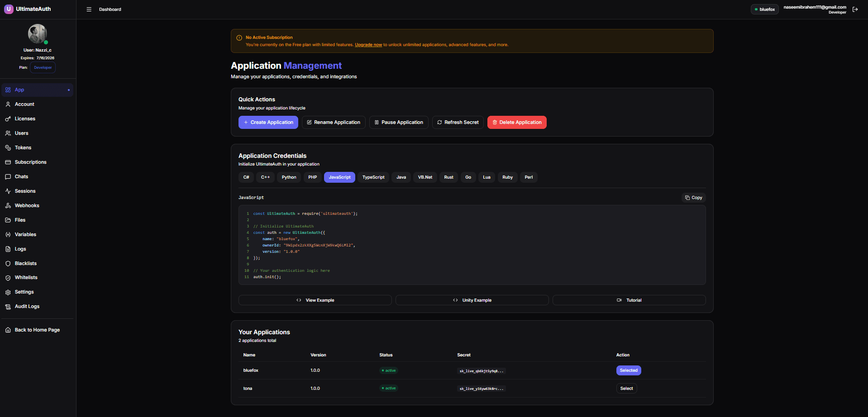This screenshot has width=868, height=417.
Task: Click the Dashboard menu item
Action: coord(110,9)
